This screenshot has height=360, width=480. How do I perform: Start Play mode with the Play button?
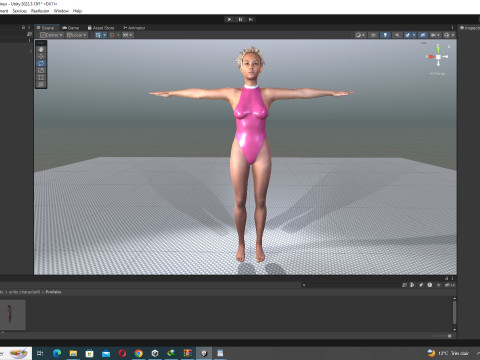click(229, 19)
